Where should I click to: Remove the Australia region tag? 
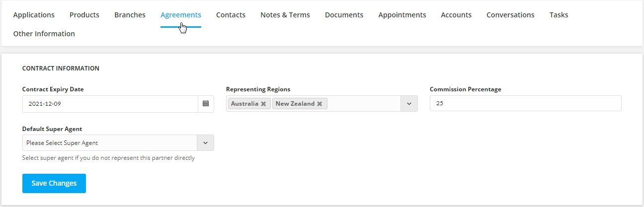click(x=263, y=104)
